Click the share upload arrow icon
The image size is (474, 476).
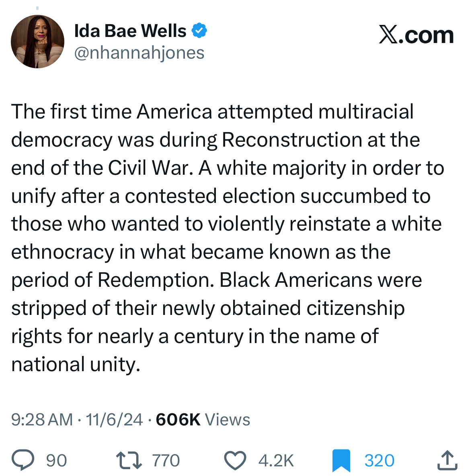coord(447,460)
